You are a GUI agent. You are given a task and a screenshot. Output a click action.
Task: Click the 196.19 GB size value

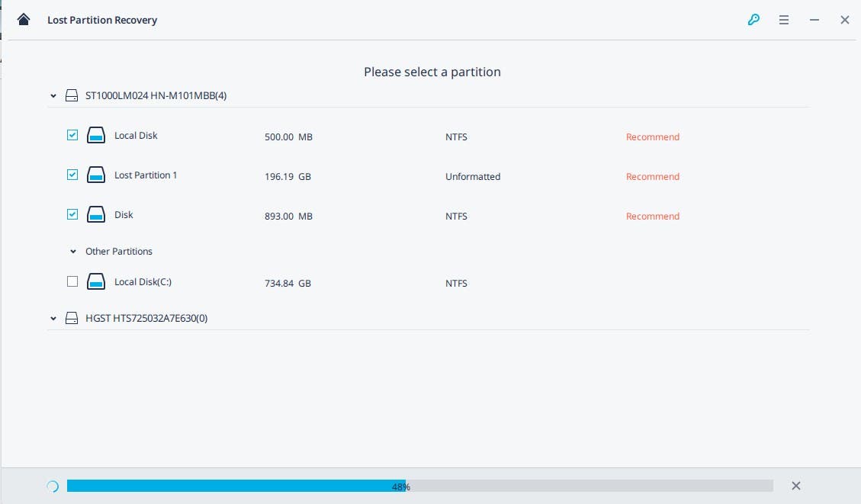(x=288, y=177)
